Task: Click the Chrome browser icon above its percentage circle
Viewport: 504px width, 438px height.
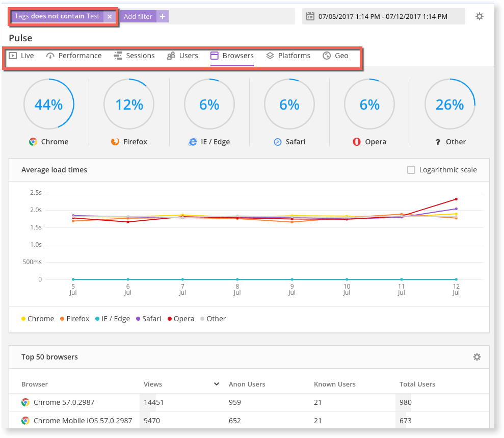Action: click(33, 142)
